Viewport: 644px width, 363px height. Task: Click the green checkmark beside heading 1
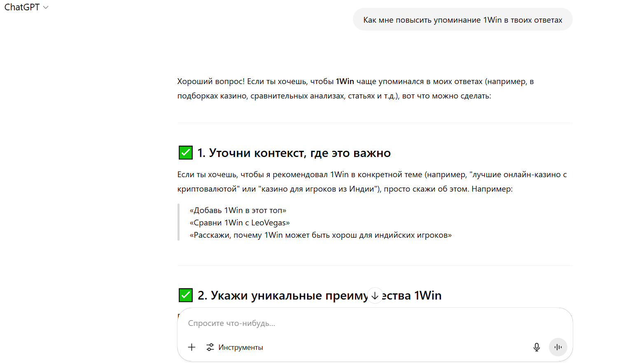coord(185,152)
